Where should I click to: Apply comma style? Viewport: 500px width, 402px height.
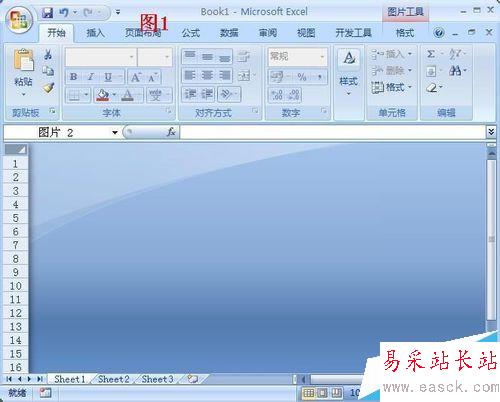coord(319,77)
